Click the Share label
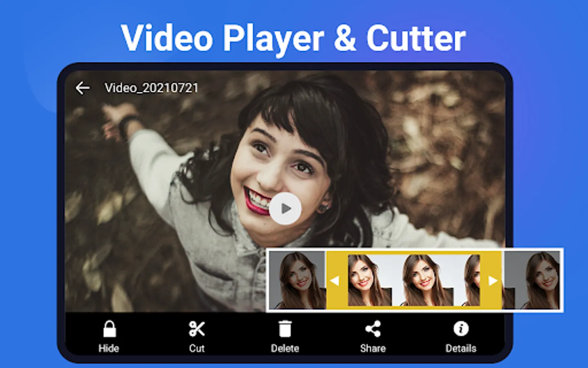Screen dimensions: 588x368 (x=373, y=348)
